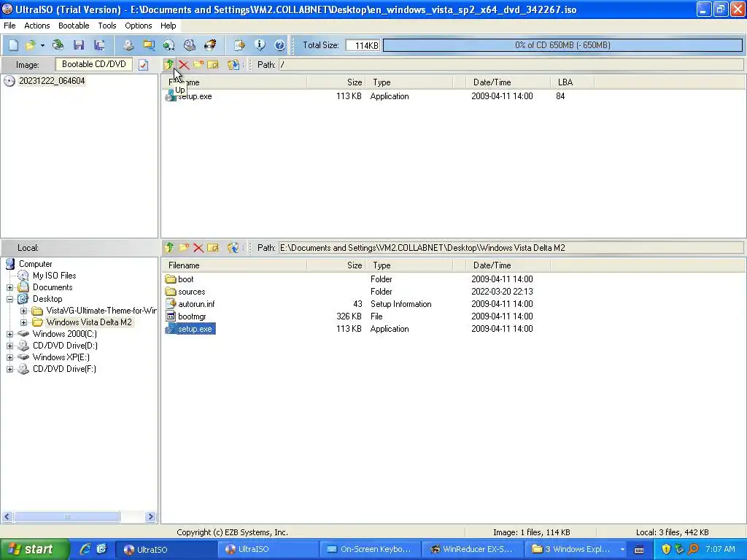Expand the Windows 2000(C:) drive node
Image resolution: width=747 pixels, height=560 pixels.
point(9,334)
